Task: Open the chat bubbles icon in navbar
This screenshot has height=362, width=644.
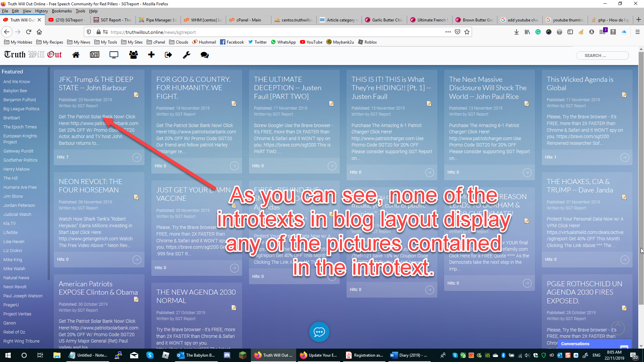Action: click(x=205, y=55)
